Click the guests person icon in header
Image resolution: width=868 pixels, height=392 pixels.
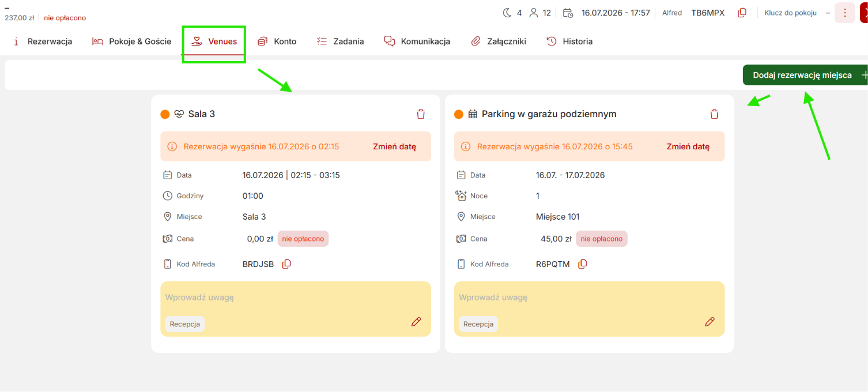tap(534, 13)
